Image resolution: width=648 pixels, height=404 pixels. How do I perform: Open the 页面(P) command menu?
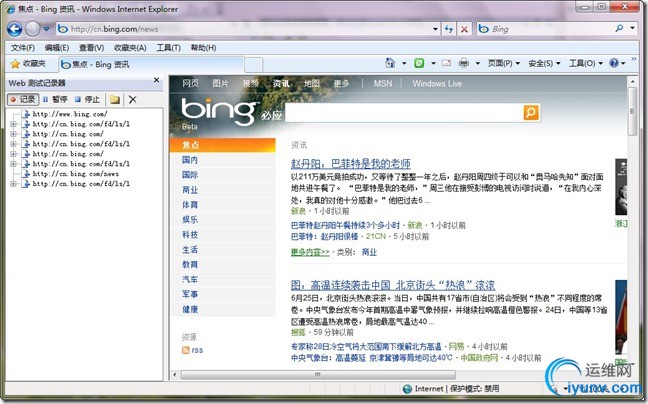503,63
